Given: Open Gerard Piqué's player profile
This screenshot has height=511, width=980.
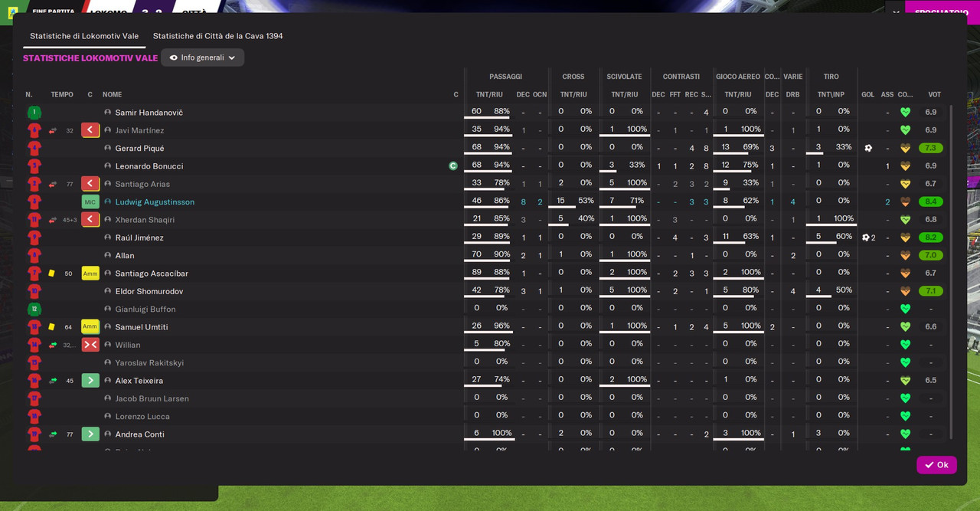Looking at the screenshot, I should pyautogui.click(x=139, y=149).
